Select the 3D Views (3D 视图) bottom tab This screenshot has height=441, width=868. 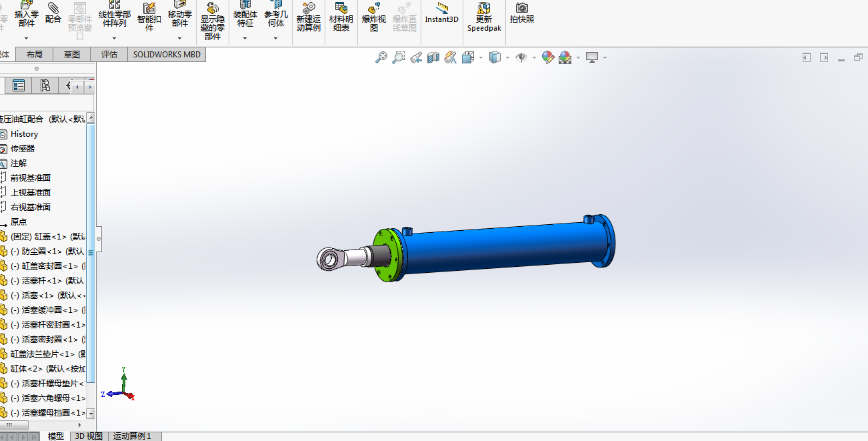coord(89,436)
